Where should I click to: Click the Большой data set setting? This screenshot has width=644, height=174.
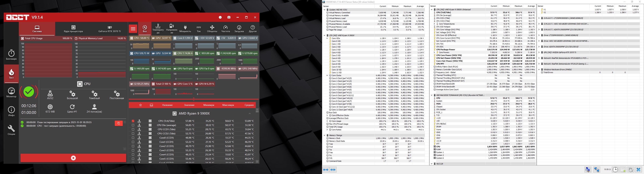[x=72, y=95]
